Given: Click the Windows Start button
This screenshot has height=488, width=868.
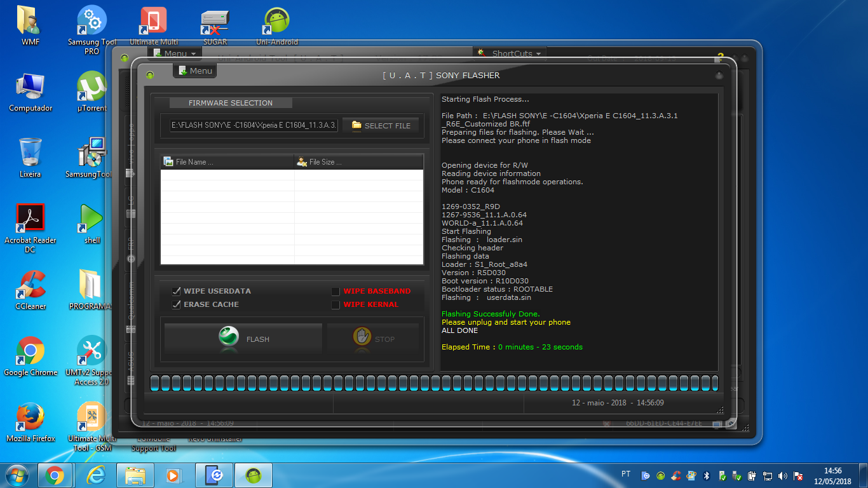Looking at the screenshot, I should pyautogui.click(x=17, y=475).
